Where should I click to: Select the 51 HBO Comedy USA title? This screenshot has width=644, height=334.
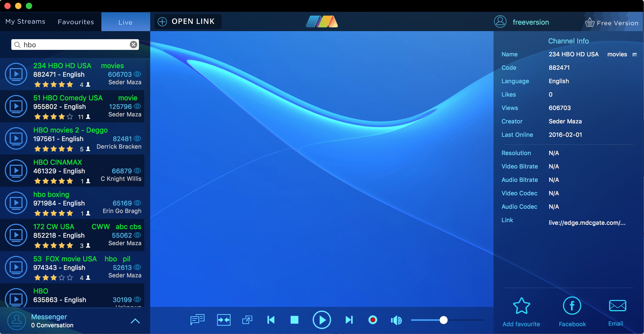[x=68, y=98]
